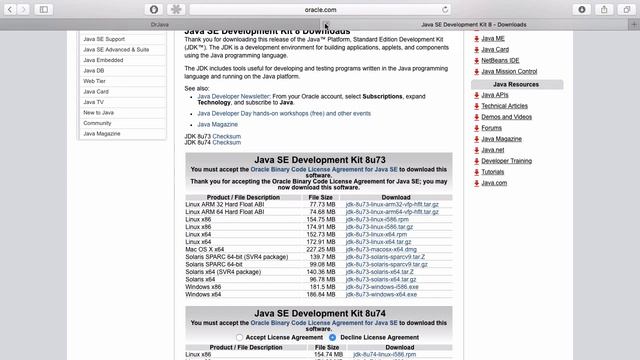The height and width of the screenshot is (360, 640).
Task: Open Technical Articles link
Action: (x=504, y=106)
